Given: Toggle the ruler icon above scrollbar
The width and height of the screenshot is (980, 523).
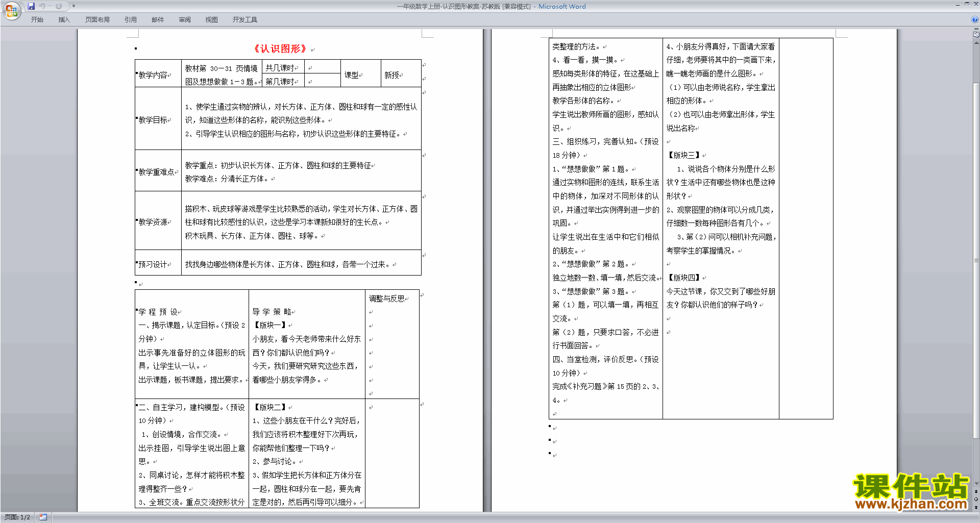Looking at the screenshot, I should pos(976,35).
